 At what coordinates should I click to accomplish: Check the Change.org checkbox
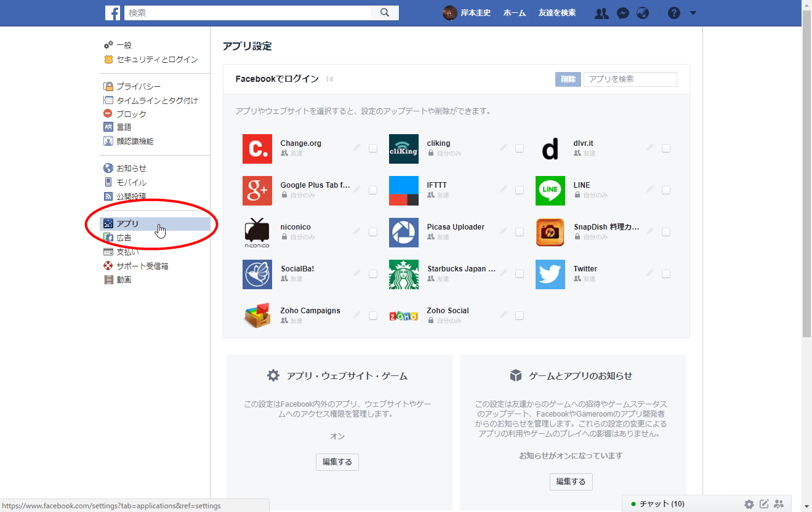(373, 148)
